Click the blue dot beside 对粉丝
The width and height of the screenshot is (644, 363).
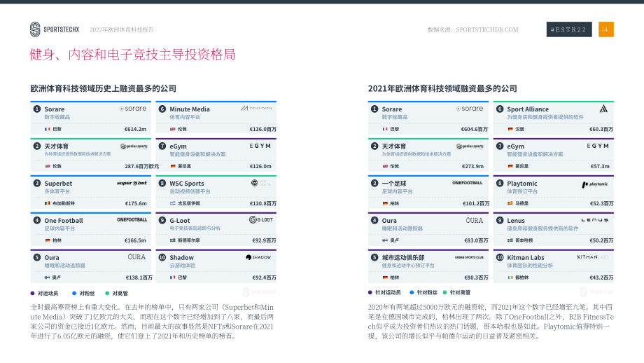(74, 293)
